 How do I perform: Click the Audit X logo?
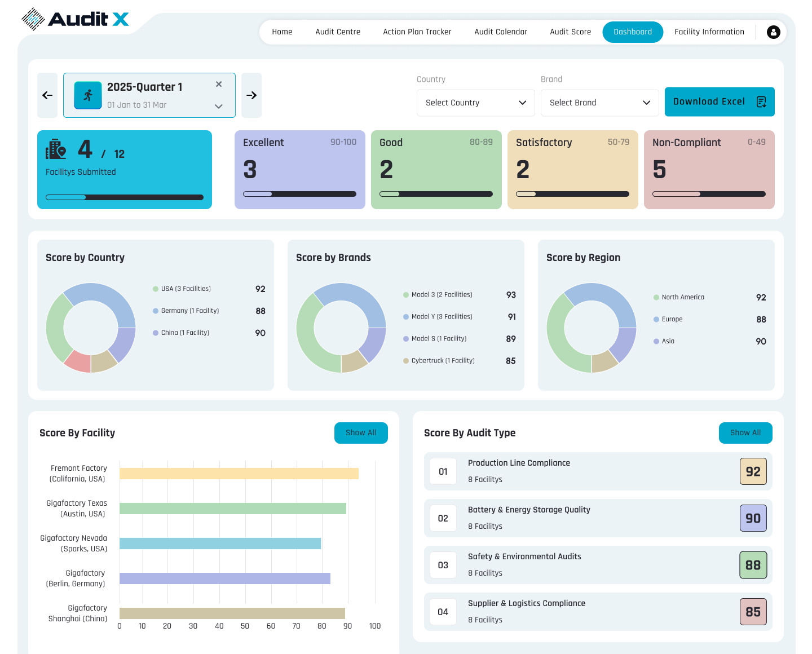[75, 19]
